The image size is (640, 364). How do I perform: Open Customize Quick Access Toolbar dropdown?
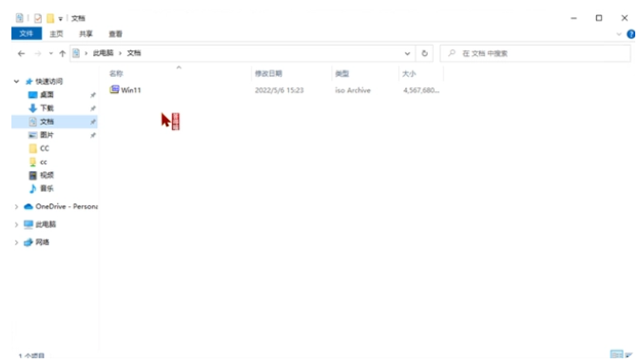tap(61, 19)
